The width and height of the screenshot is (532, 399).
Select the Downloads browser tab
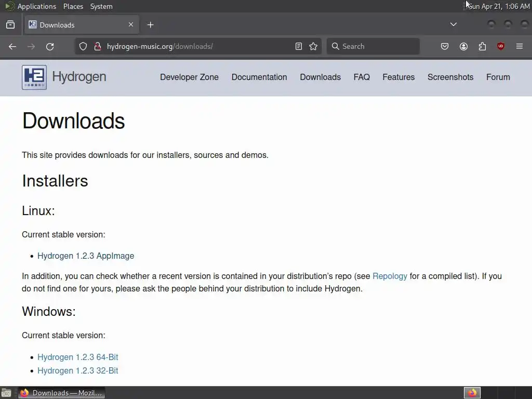tap(82, 25)
